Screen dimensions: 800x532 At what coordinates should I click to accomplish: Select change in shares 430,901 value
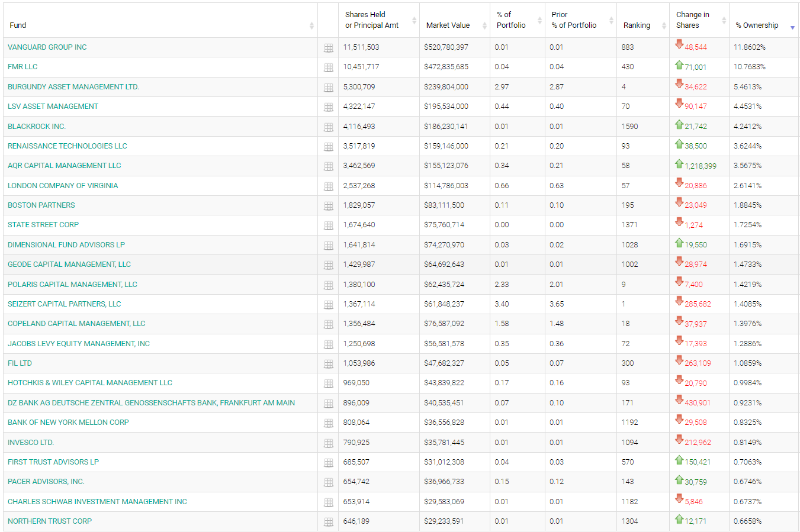click(698, 403)
